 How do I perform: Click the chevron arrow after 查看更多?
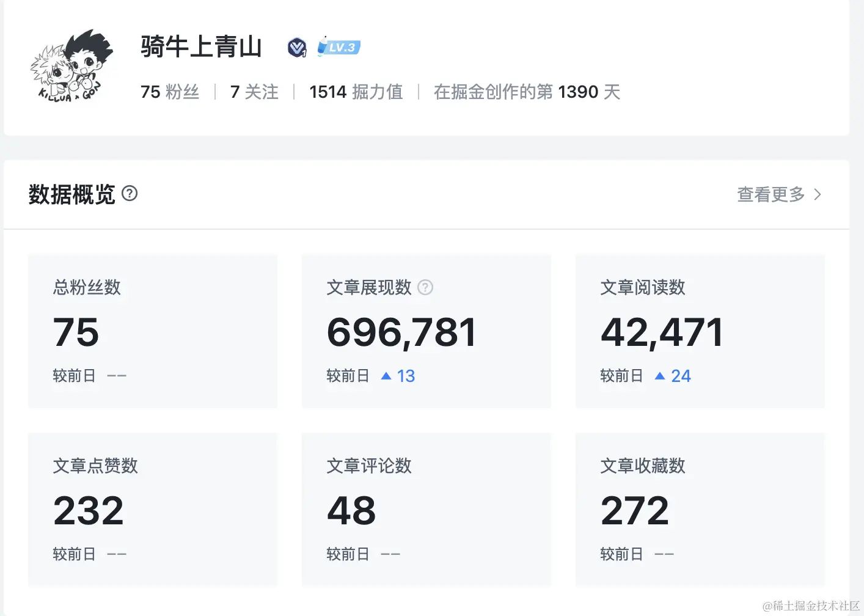pyautogui.click(x=818, y=194)
